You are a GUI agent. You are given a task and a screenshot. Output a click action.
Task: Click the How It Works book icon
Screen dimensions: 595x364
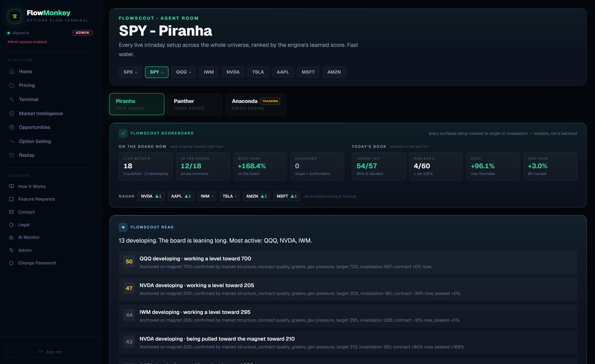(x=11, y=186)
